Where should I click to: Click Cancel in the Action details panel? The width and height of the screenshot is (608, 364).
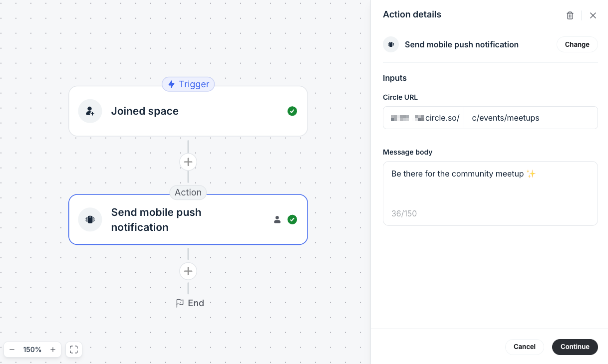524,347
